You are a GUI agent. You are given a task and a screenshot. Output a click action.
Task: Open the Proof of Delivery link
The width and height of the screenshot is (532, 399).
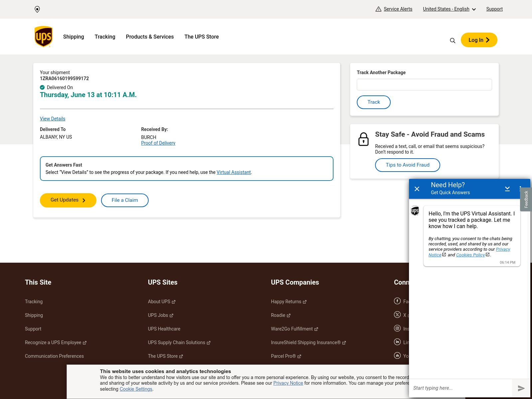click(158, 143)
